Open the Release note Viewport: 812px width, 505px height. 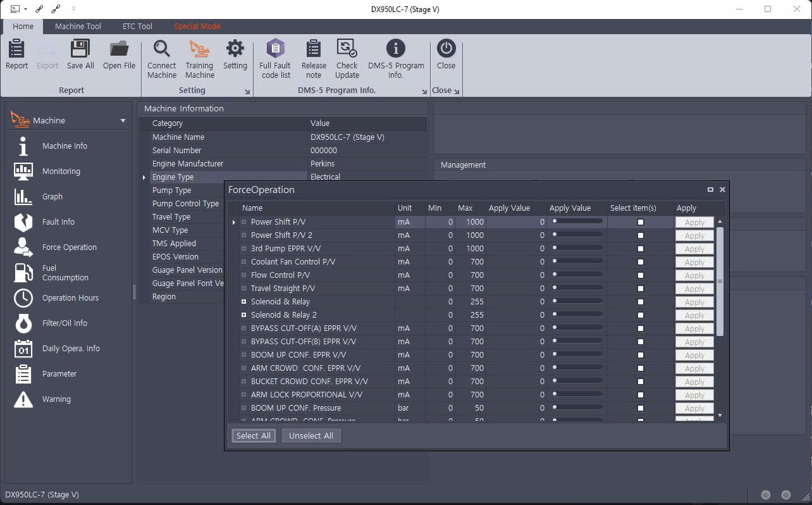click(314, 57)
